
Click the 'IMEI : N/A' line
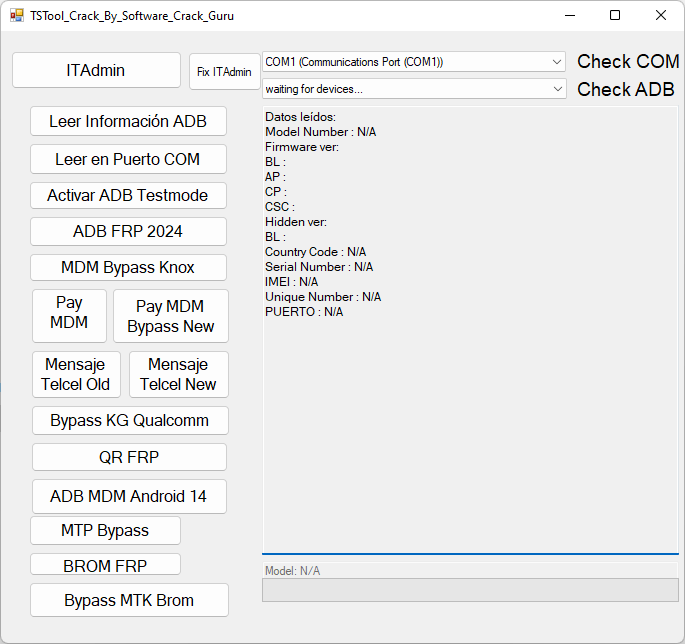coord(291,282)
